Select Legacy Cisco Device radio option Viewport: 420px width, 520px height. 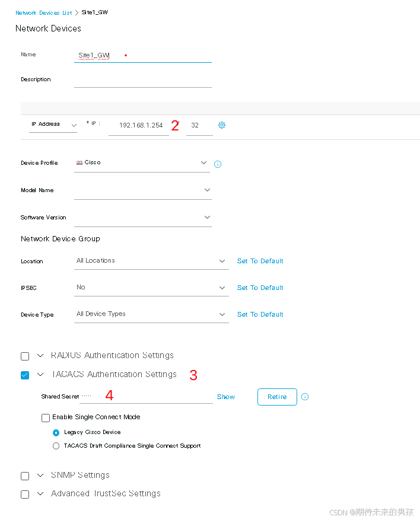56,432
